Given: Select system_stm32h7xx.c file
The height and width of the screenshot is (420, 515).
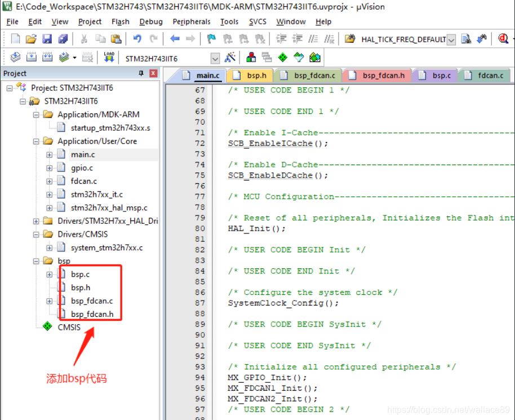Looking at the screenshot, I should [x=106, y=248].
